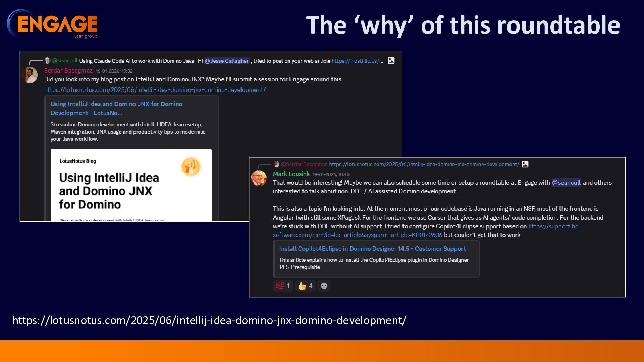Click 'This article explains how to install' description
The image size is (644, 362).
pyautogui.click(x=374, y=264)
